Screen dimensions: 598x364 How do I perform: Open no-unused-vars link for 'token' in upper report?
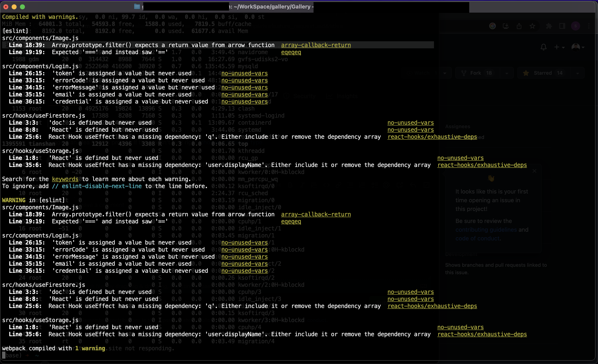coord(244,73)
